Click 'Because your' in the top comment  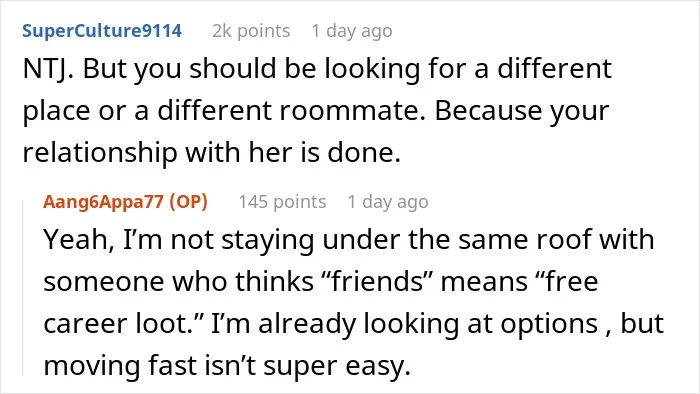(522, 111)
